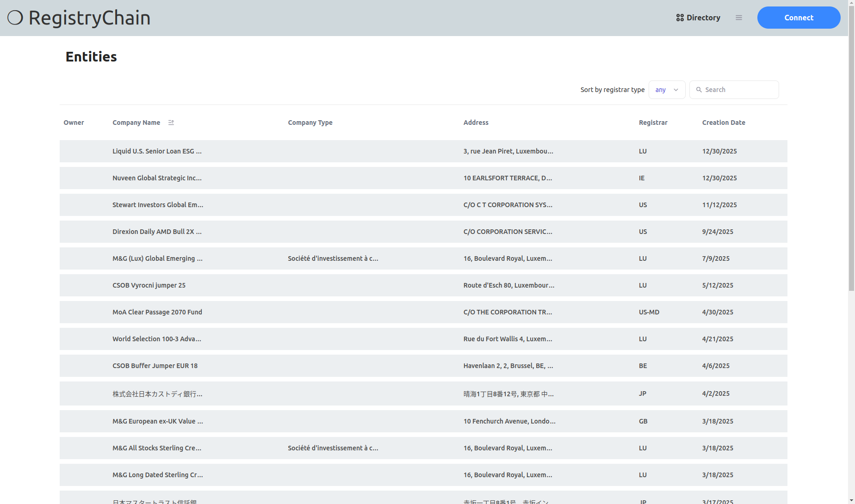The height and width of the screenshot is (504, 855).
Task: Open MoA Clear Passage 2070 Fund
Action: coord(423,312)
